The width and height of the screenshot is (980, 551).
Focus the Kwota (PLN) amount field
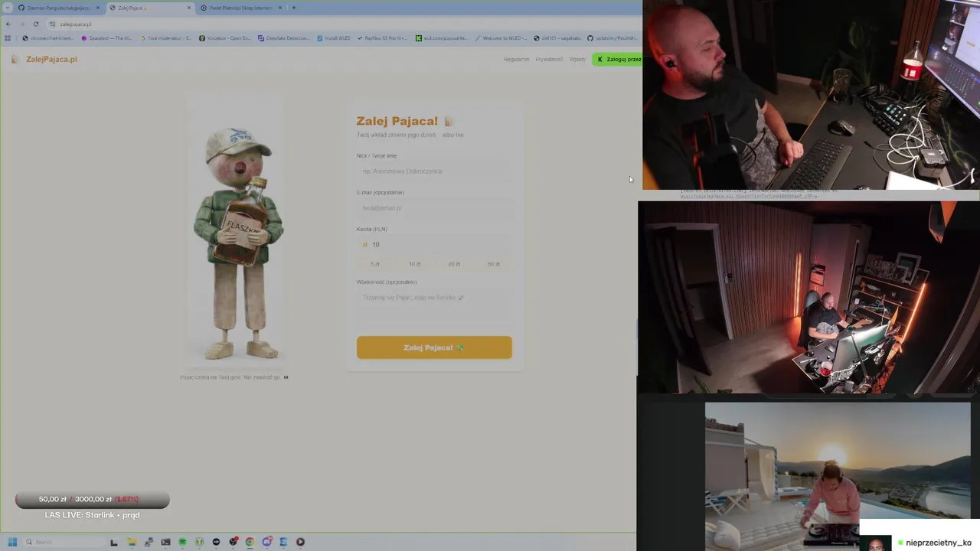tap(434, 244)
